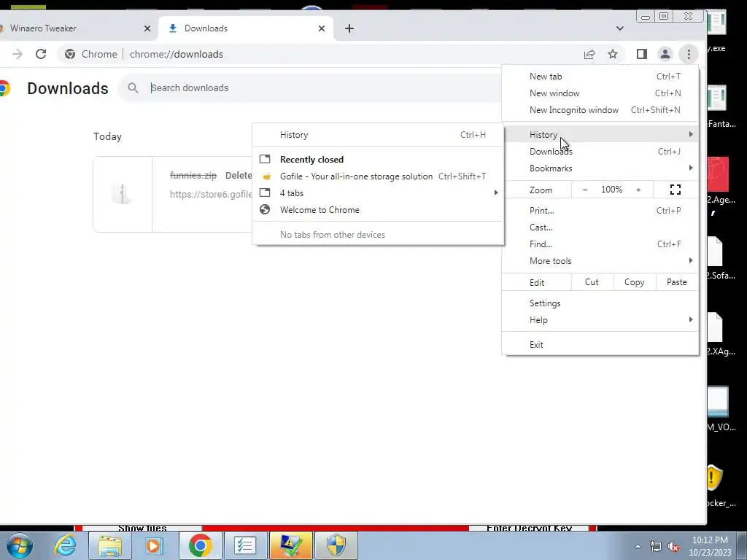Reload the Downloads page
Viewport: 747px width, 560px height.
(x=41, y=54)
